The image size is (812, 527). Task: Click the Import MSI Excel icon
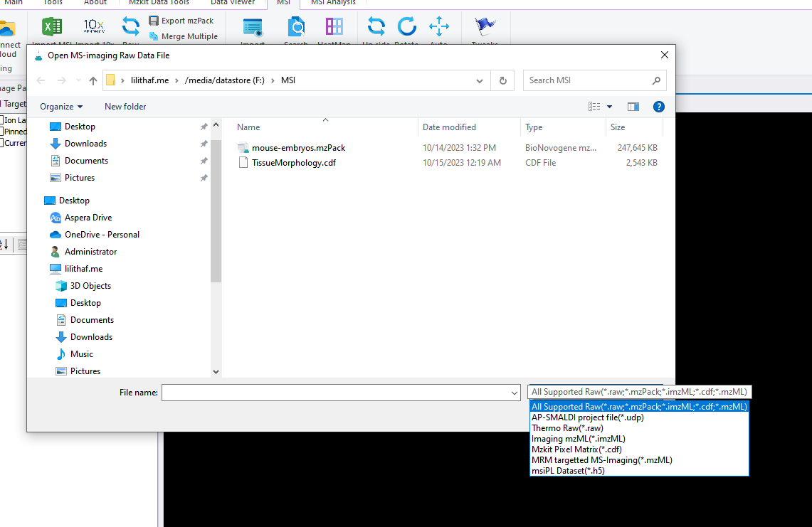pyautogui.click(x=52, y=27)
